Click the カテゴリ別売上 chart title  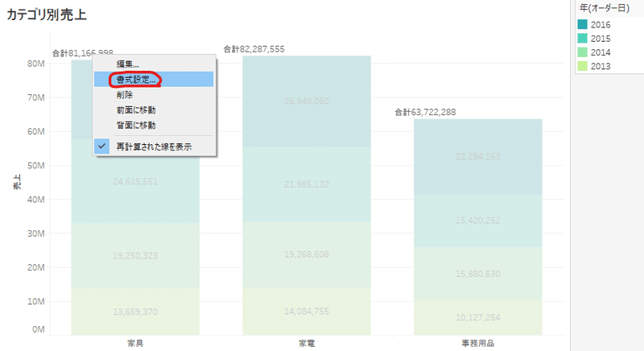coord(47,14)
